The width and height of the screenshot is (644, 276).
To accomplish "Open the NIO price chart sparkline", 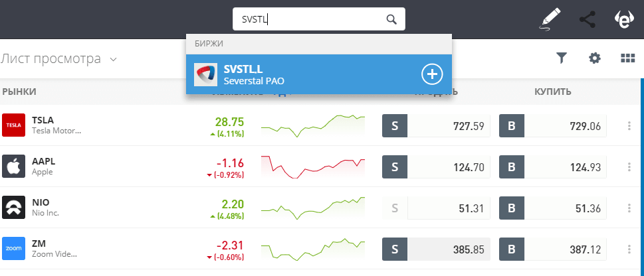I will point(312,208).
